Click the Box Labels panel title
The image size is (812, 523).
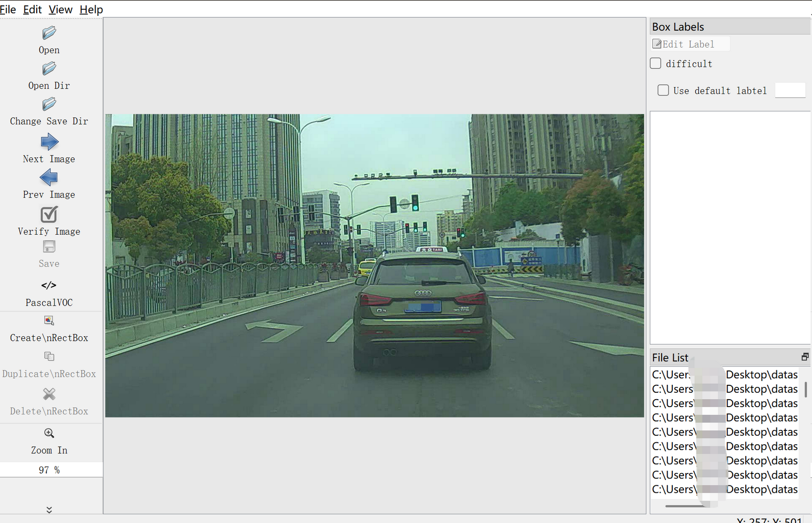pos(678,27)
